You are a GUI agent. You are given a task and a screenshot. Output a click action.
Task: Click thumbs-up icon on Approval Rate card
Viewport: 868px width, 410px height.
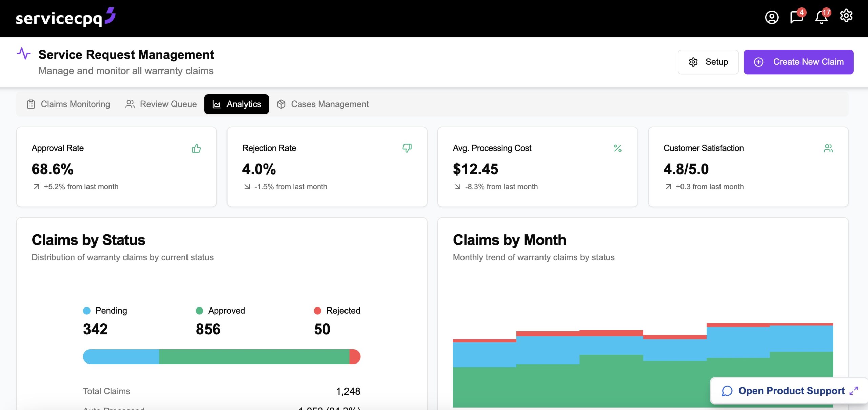coord(196,148)
